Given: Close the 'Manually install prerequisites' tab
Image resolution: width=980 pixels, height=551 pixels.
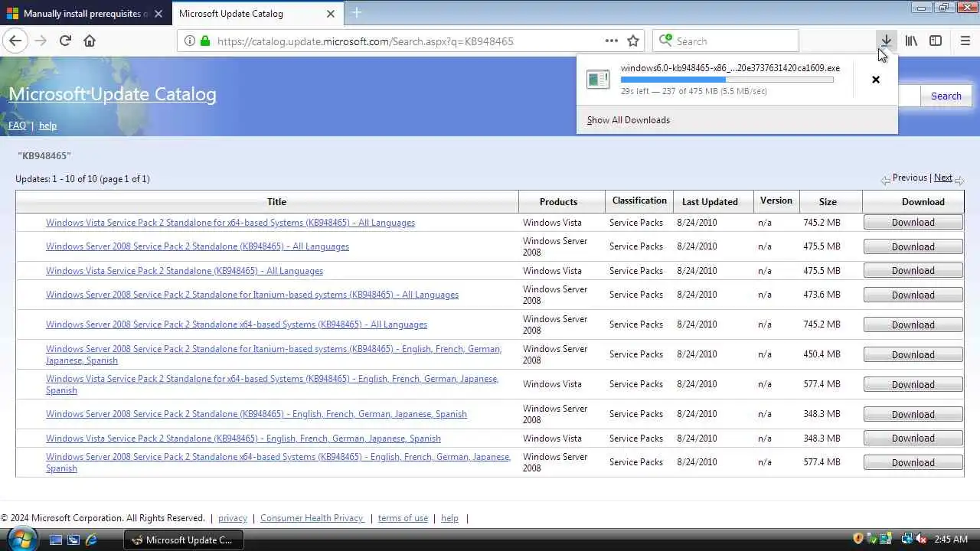Looking at the screenshot, I should [x=158, y=14].
